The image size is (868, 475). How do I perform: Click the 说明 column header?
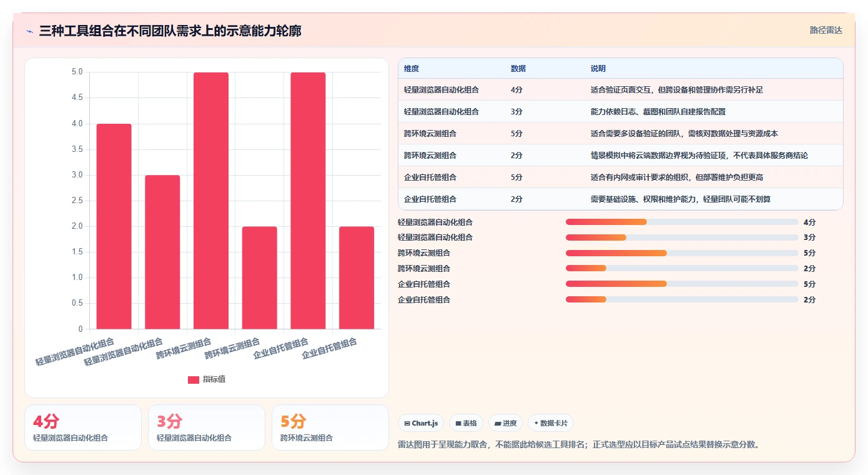pos(598,69)
